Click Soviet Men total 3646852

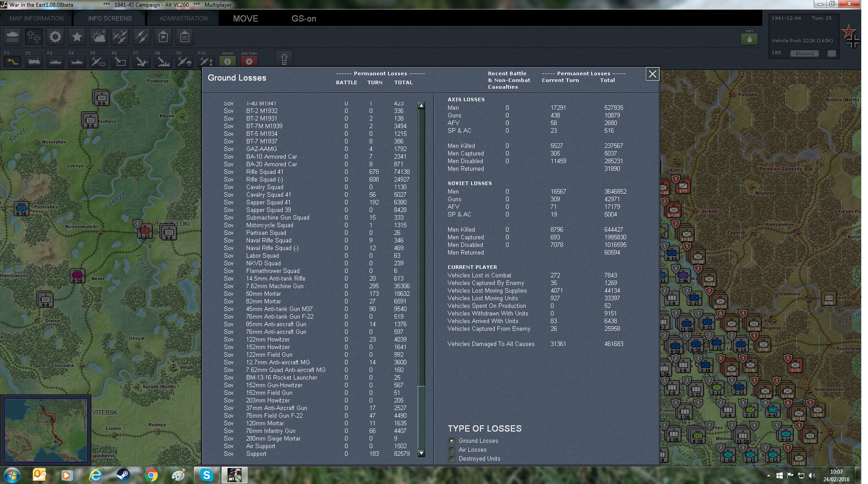[x=615, y=191]
